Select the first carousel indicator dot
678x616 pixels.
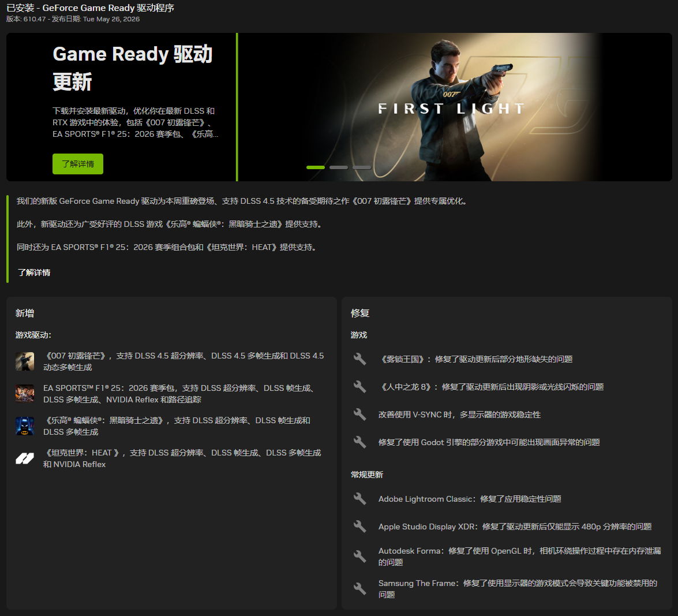pyautogui.click(x=316, y=167)
